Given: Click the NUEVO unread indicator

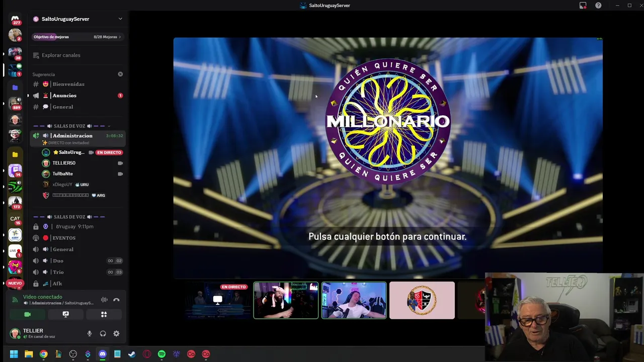Looking at the screenshot, I should coord(15,283).
